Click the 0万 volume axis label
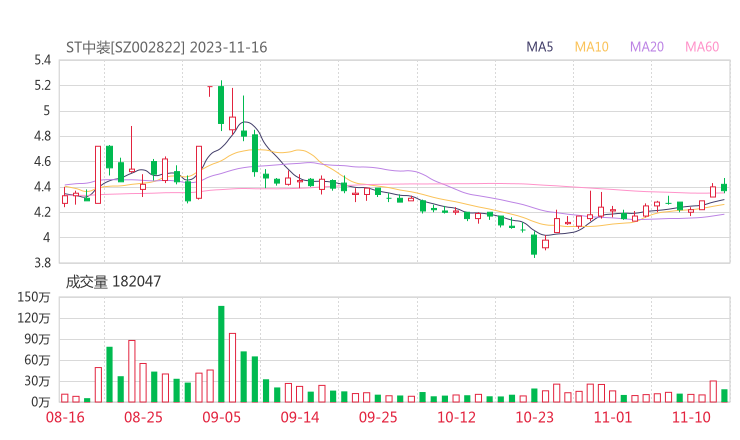The width and height of the screenshot is (740, 440). click(41, 402)
